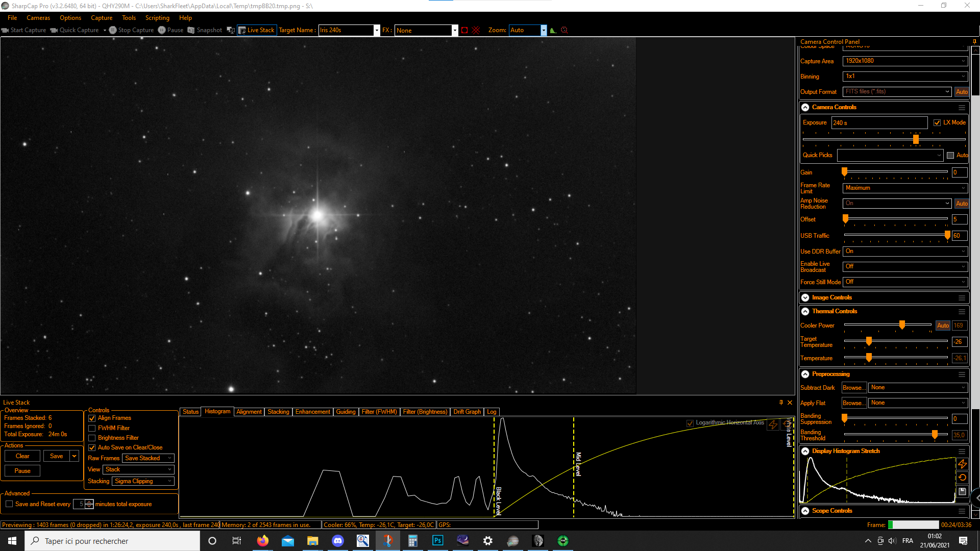Screen dimensions: 980x551
Task: Click the Start Capture camera icon
Action: [x=5, y=30]
